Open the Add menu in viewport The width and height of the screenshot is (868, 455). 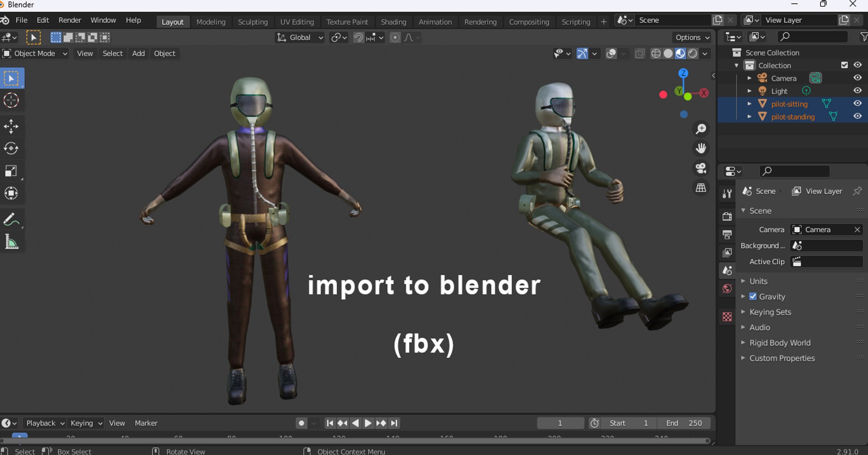138,53
